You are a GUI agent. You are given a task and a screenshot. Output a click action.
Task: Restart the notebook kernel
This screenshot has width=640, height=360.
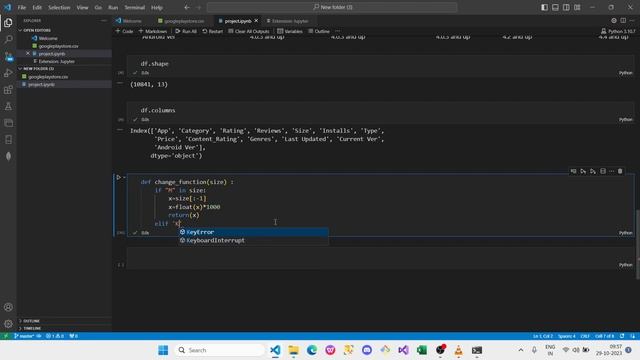pos(213,31)
